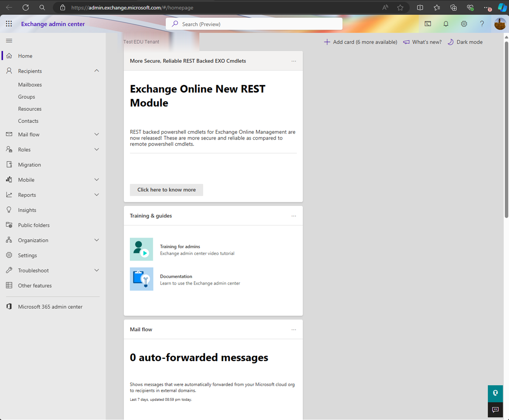Screen dimensions: 509x420
Task: Expand the Mail flow chevron
Action: point(97,134)
